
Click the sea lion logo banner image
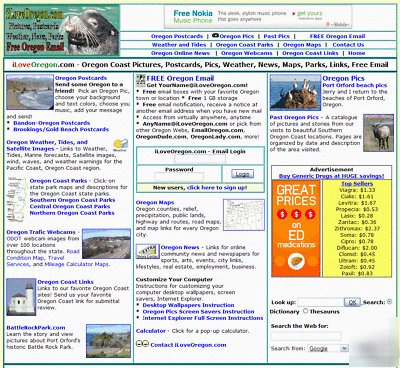coord(62,30)
